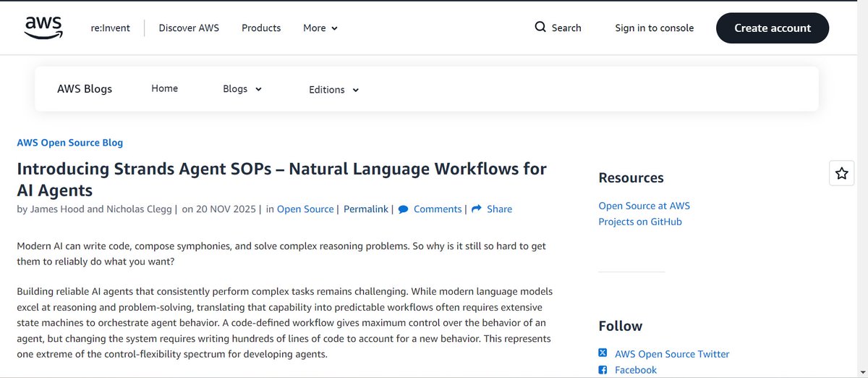Open AWS Open Source Twitter link
This screenshot has height=378, width=868.
tap(672, 354)
